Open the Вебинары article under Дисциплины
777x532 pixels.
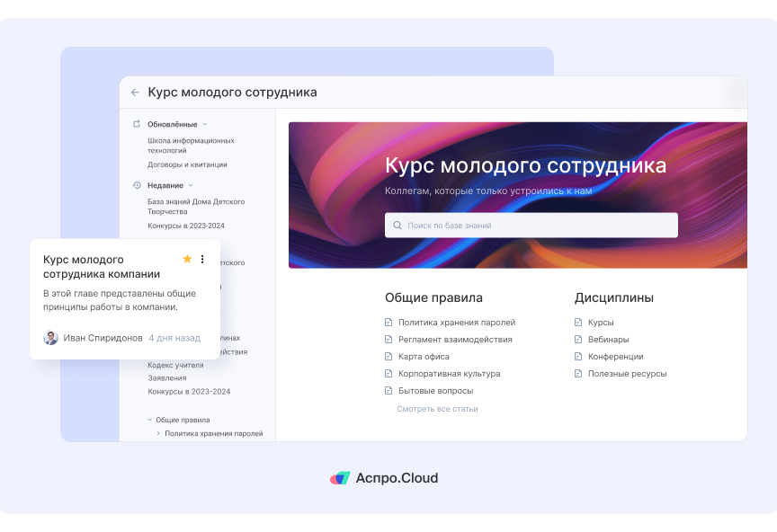coord(610,339)
